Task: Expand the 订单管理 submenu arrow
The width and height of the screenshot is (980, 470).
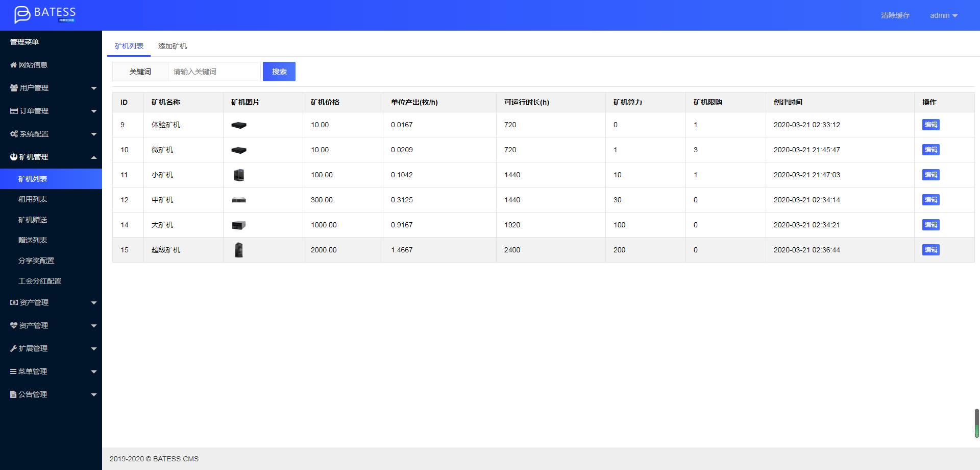Action: coord(94,111)
